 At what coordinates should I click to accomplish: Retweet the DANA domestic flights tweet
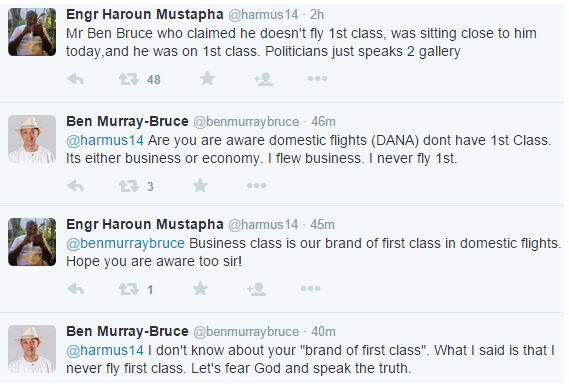tap(128, 186)
